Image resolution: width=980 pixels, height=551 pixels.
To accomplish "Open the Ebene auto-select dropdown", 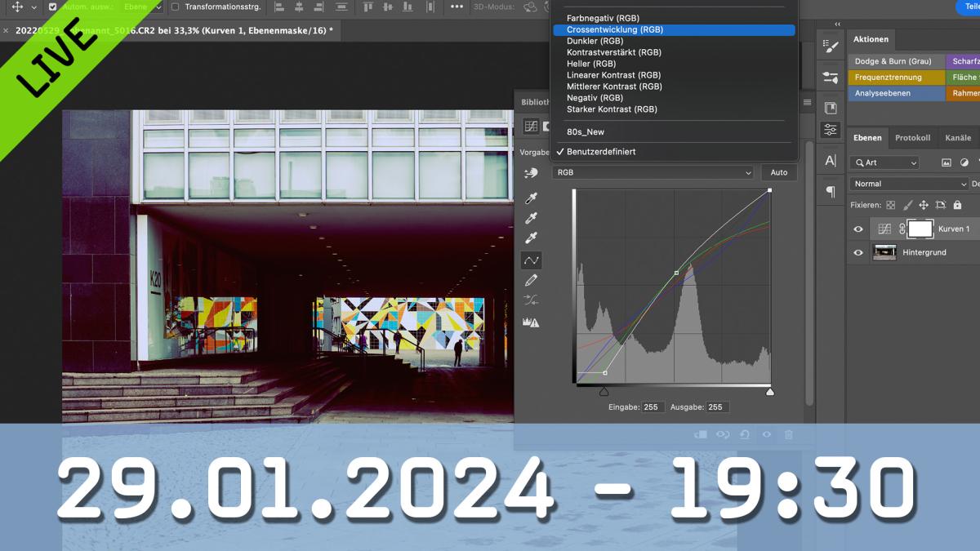I will coord(144,7).
